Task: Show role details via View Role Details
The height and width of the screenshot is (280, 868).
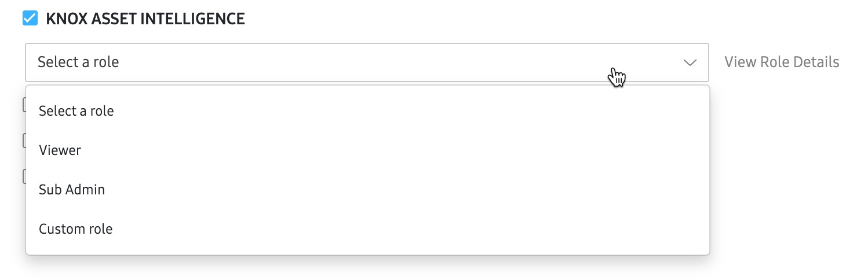Action: pyautogui.click(x=782, y=62)
